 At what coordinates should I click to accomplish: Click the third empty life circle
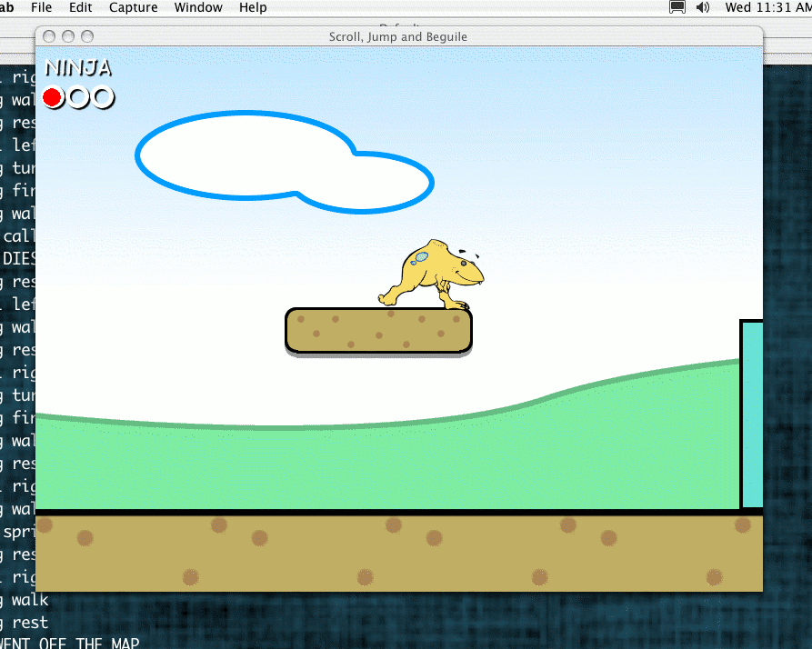point(103,97)
